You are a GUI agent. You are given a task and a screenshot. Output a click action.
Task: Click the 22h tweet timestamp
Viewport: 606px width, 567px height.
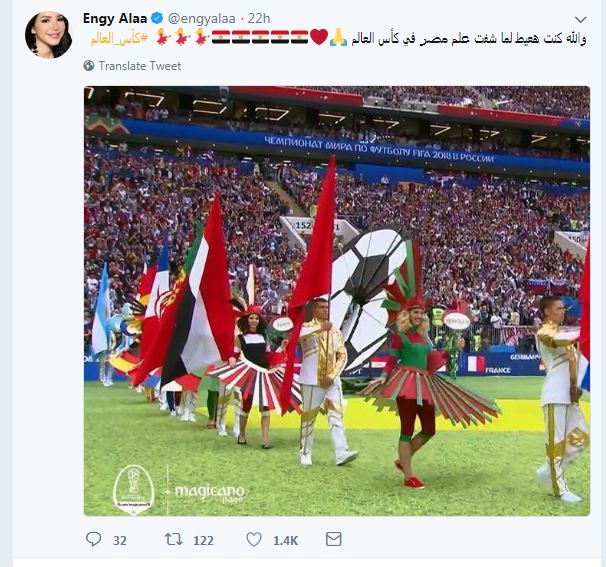[259, 19]
